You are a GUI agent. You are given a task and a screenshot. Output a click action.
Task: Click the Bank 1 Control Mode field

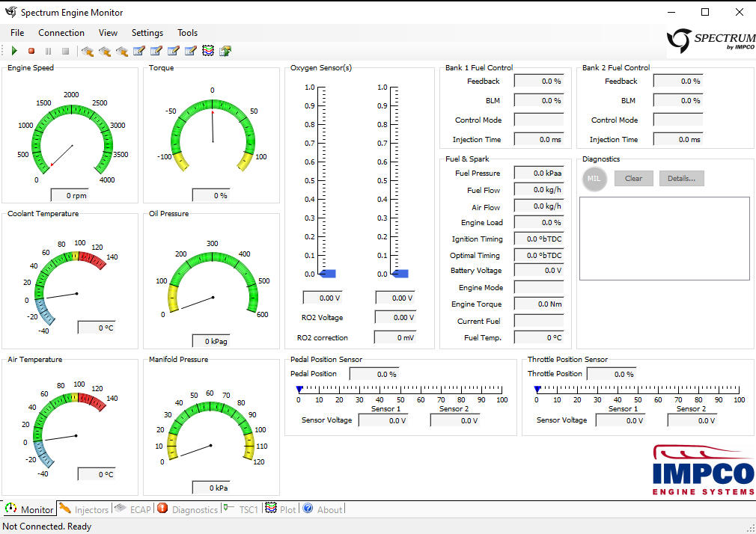[x=538, y=120]
